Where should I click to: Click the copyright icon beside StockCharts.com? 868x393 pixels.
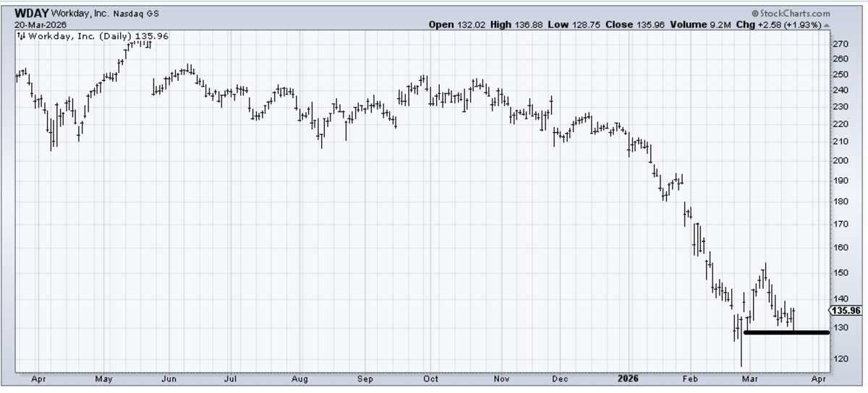pyautogui.click(x=755, y=14)
